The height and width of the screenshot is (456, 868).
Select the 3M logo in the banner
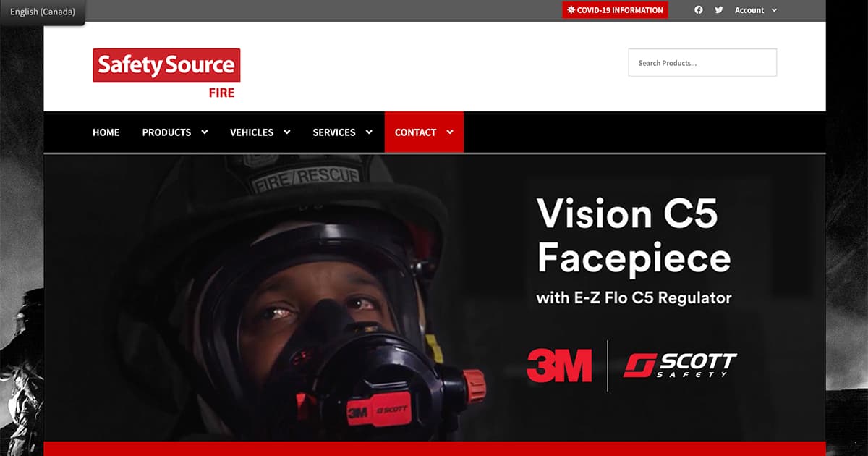(558, 364)
